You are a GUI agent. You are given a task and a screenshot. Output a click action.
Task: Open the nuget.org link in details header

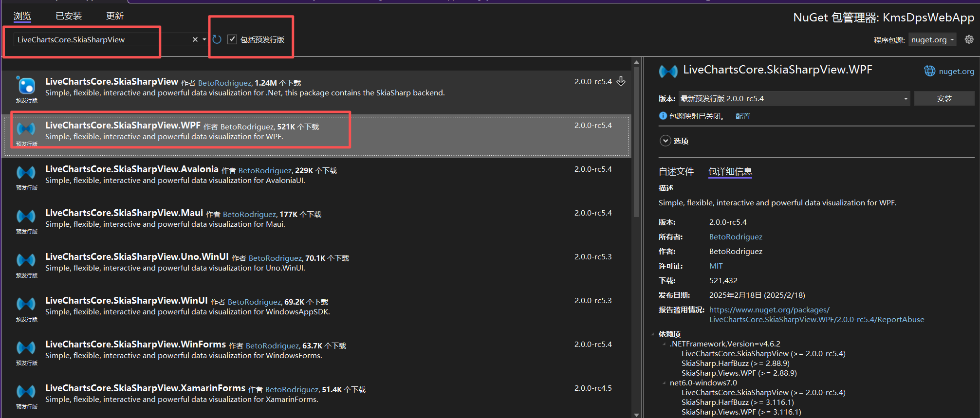[957, 71]
